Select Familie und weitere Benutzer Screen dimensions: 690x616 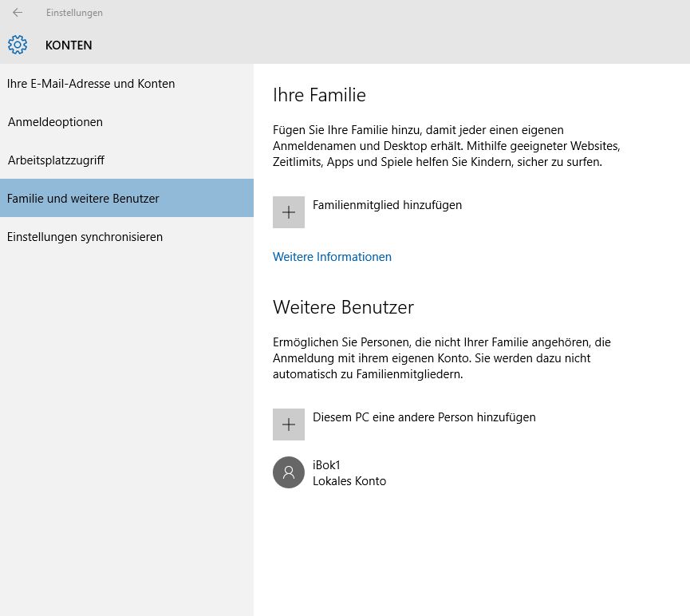[127, 198]
